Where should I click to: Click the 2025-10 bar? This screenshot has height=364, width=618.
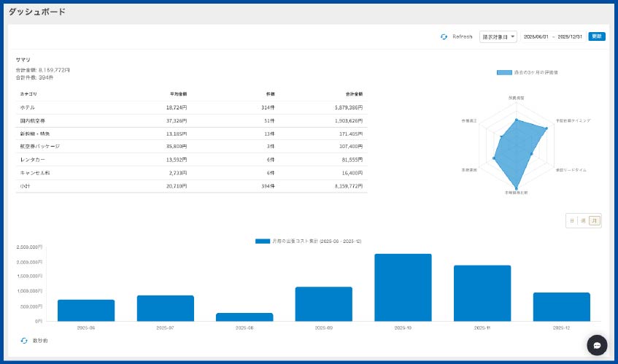click(403, 287)
